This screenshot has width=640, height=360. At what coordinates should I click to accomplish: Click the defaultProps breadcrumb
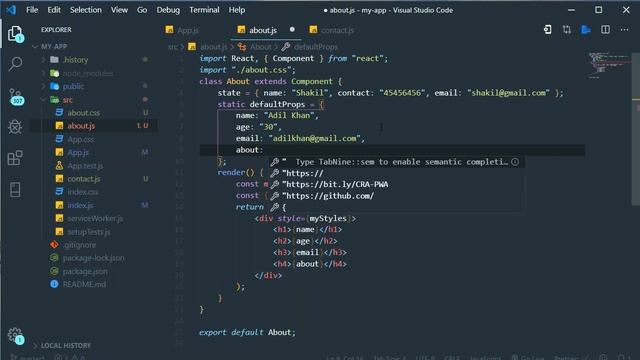tap(310, 47)
